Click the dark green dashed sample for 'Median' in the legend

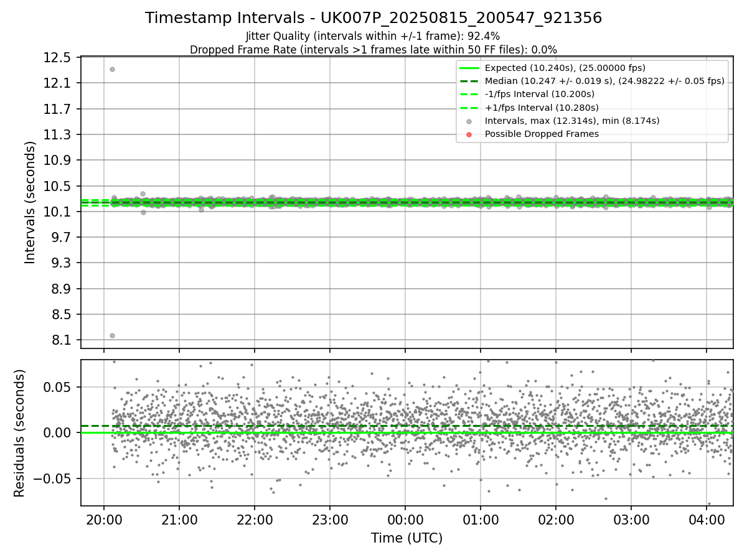pos(469,81)
